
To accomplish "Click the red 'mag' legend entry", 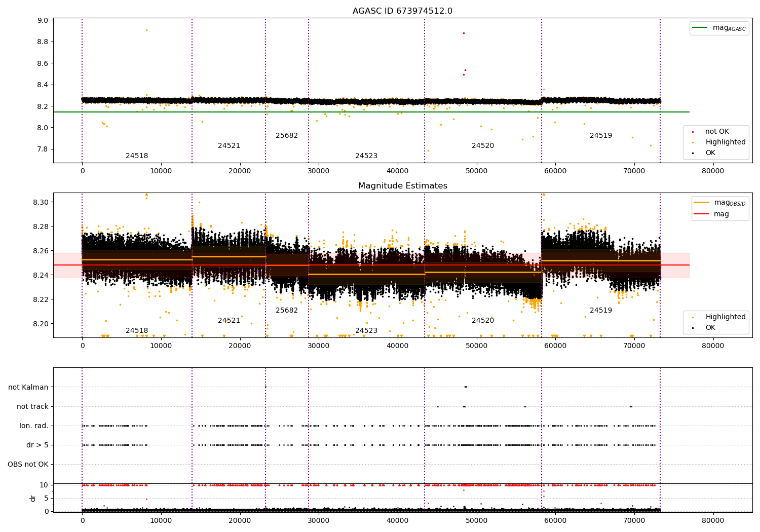I will click(x=712, y=214).
